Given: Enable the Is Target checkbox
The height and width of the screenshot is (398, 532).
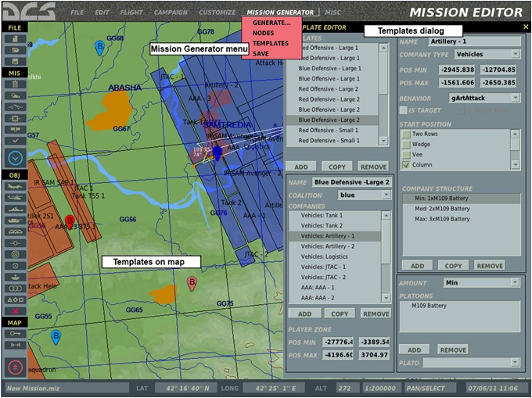Looking at the screenshot, I should click(404, 110).
